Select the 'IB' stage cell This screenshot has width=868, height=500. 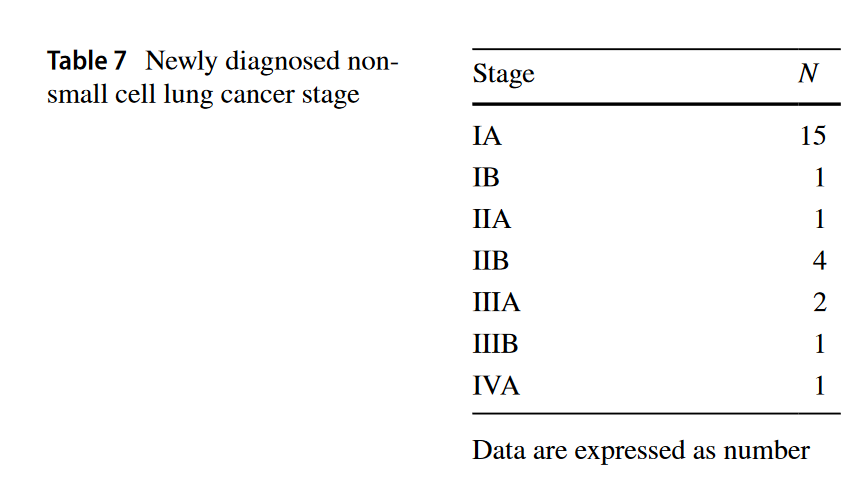(x=486, y=177)
